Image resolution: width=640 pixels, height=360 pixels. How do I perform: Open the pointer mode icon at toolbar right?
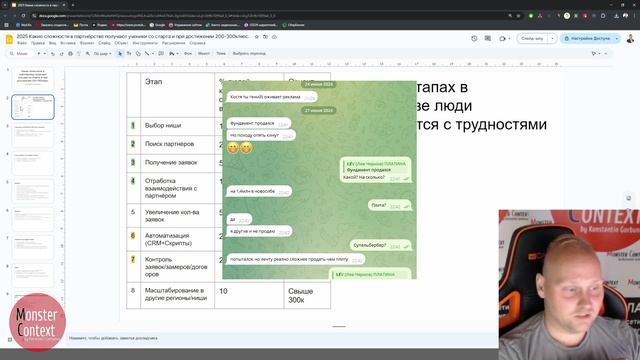click(594, 53)
